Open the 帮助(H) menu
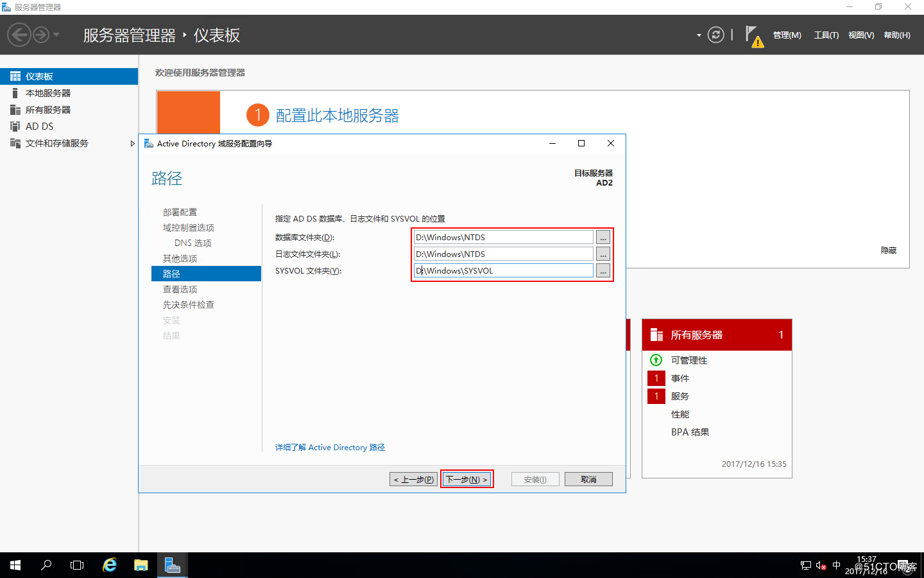This screenshot has width=924, height=578. point(897,35)
